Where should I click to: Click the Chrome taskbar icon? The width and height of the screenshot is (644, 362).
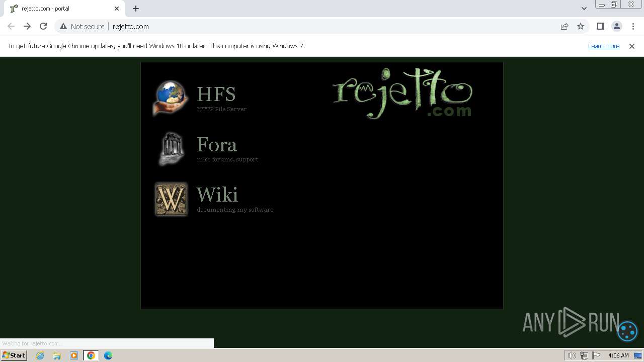pos(91,355)
